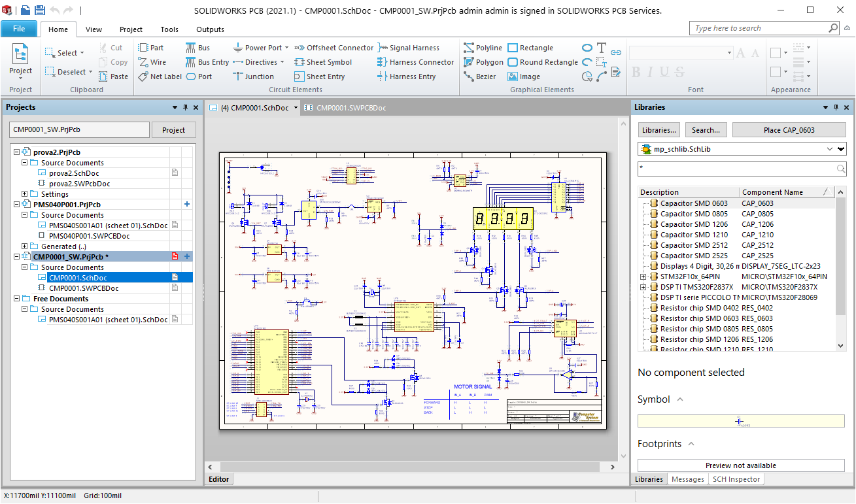Place a Port element
Screen dimensions: 856x504
click(x=199, y=76)
